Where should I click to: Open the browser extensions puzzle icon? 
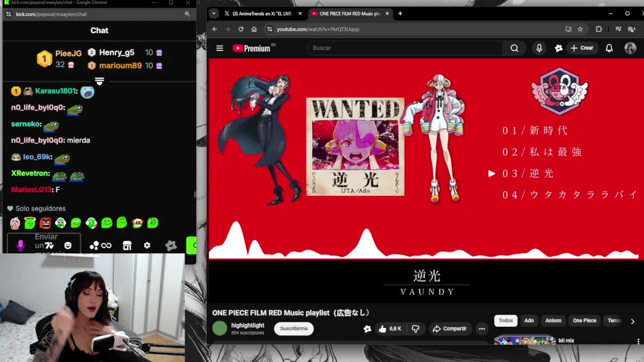[599, 29]
